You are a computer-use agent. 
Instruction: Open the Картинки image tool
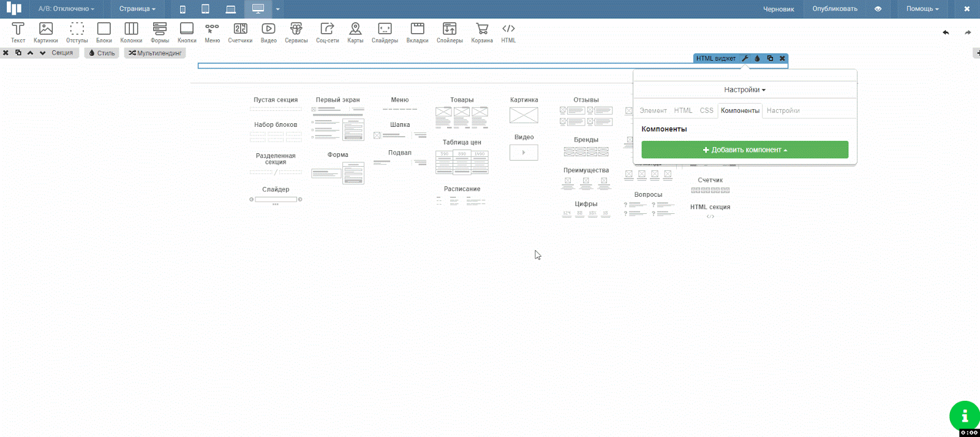tap(46, 32)
